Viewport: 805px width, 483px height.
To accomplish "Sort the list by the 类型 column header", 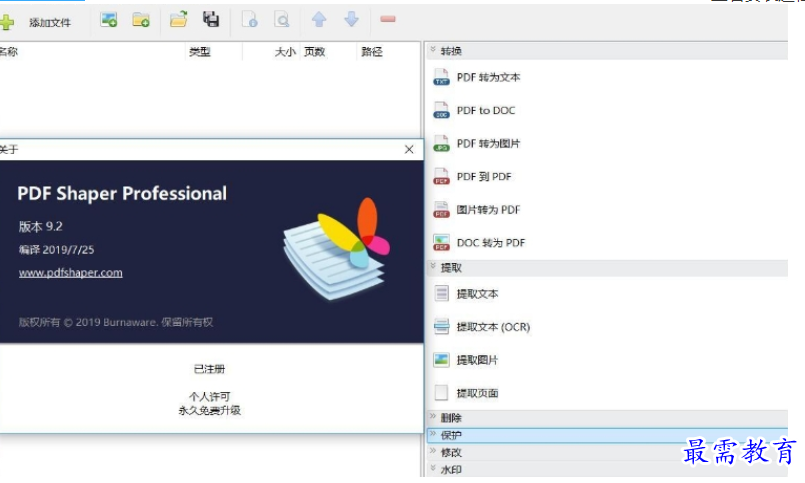I will pos(200,52).
